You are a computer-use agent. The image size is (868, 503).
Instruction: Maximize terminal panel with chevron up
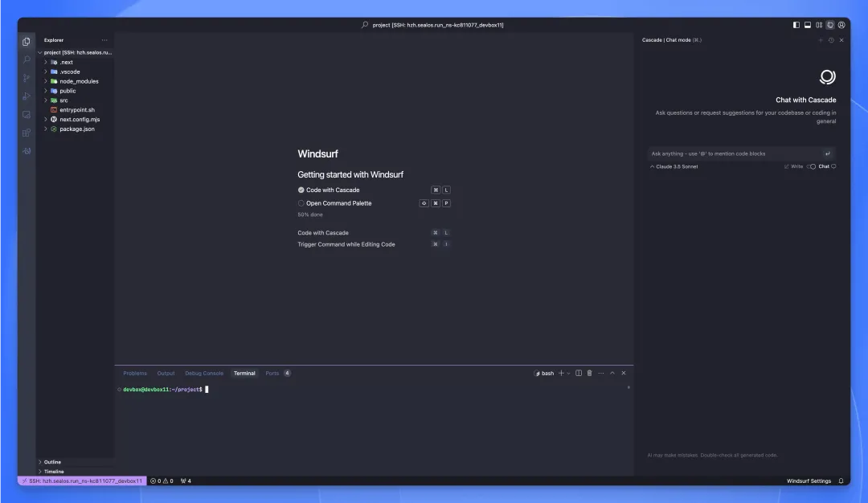coord(612,373)
